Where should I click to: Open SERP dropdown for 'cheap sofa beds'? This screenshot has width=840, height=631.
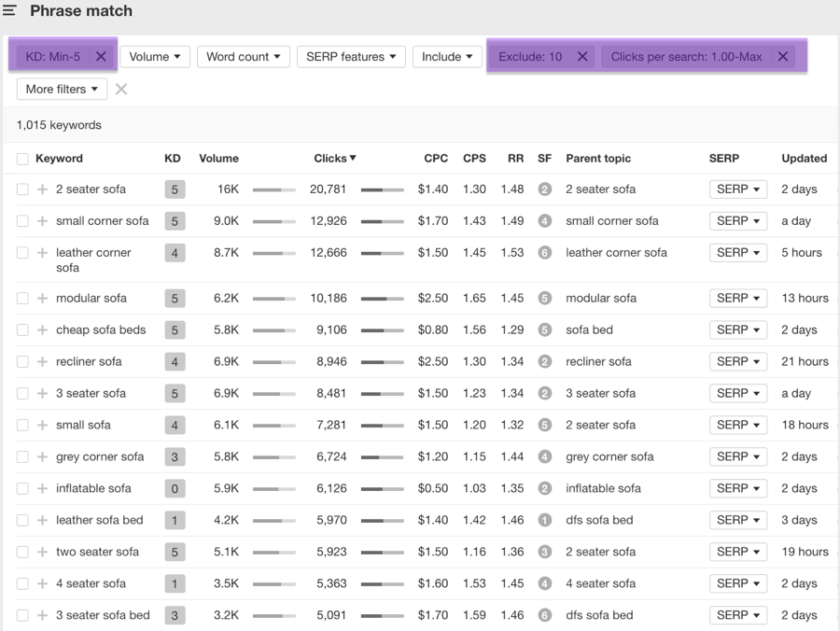pyautogui.click(x=737, y=330)
